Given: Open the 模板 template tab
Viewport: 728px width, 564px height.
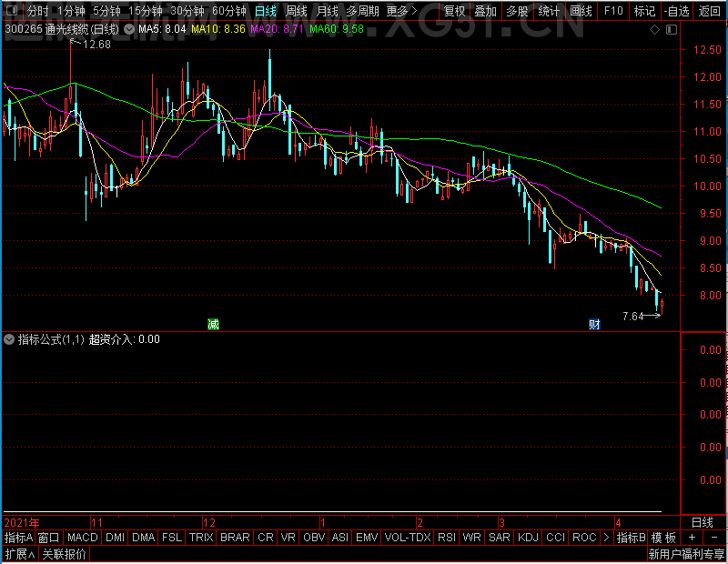Looking at the screenshot, I should (x=663, y=538).
